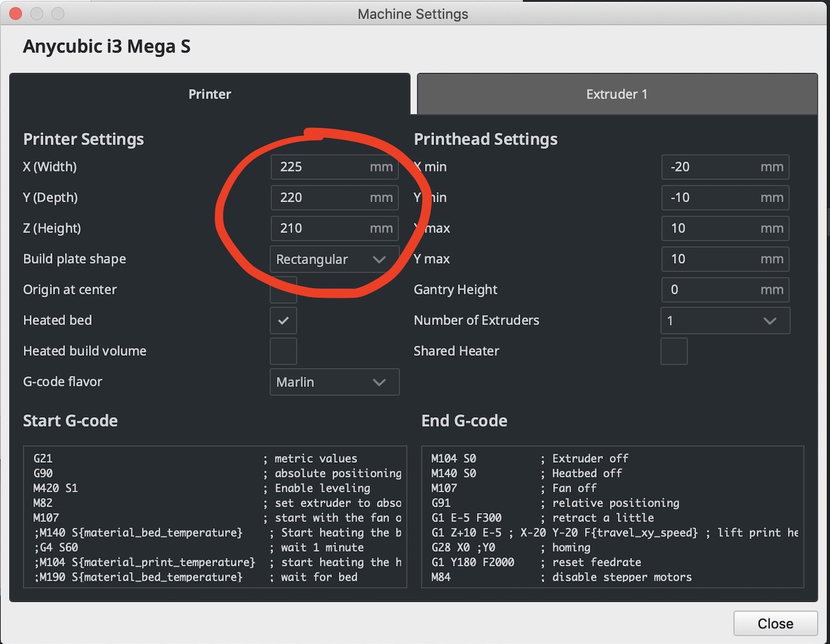Viewport: 830px width, 644px height.
Task: Edit the Y (Depth) value 220
Action: pos(334,198)
